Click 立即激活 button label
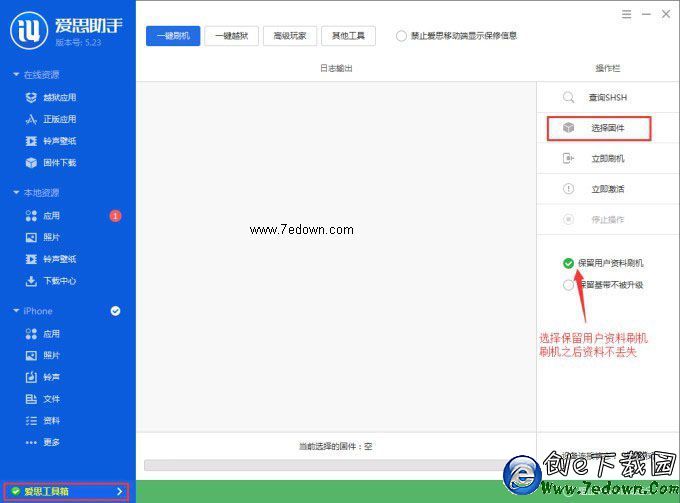 pos(608,189)
